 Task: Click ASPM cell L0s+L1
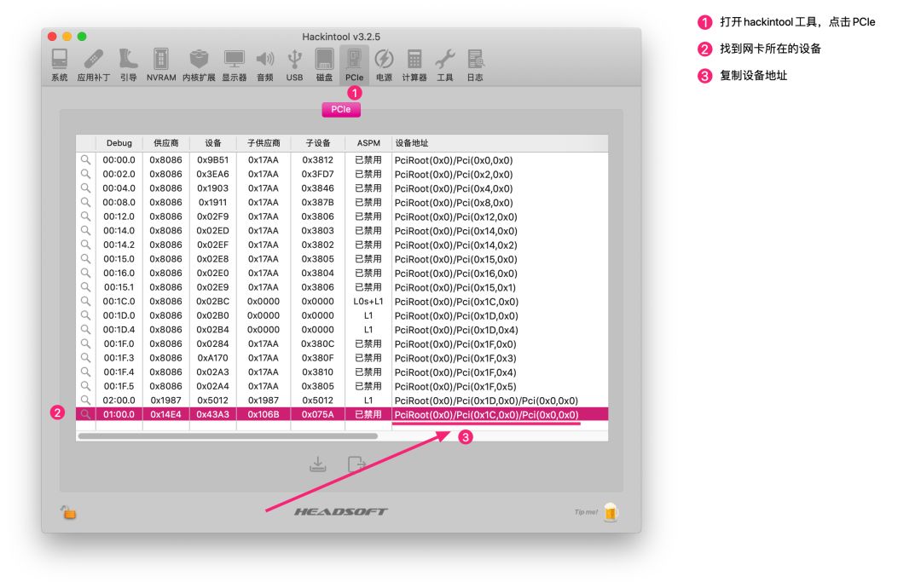368,301
